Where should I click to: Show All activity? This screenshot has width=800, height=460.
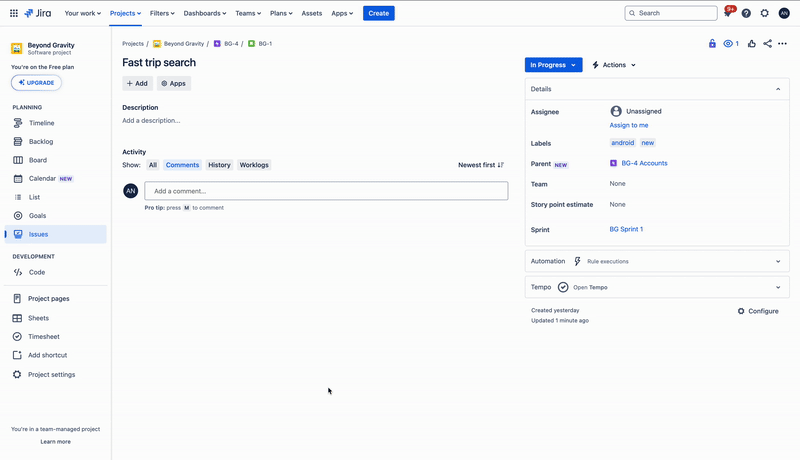tap(153, 165)
